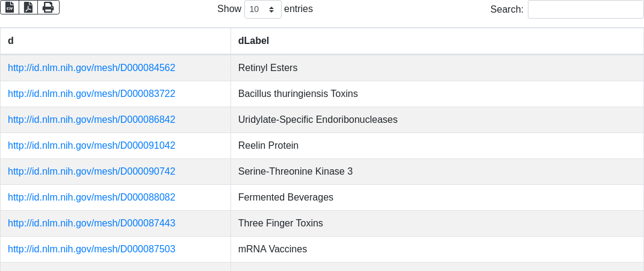Select the Reelin Protein cell
The height and width of the screenshot is (271, 644).
point(268,146)
